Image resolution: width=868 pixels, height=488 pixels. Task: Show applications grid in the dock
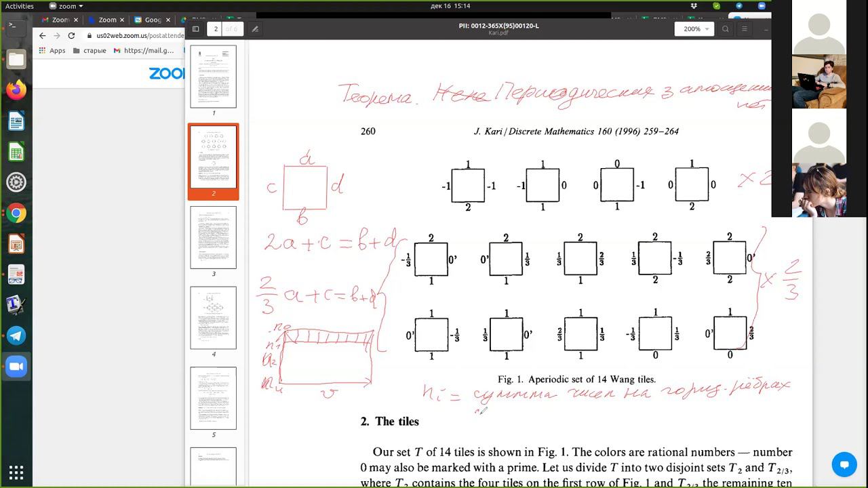[16, 472]
